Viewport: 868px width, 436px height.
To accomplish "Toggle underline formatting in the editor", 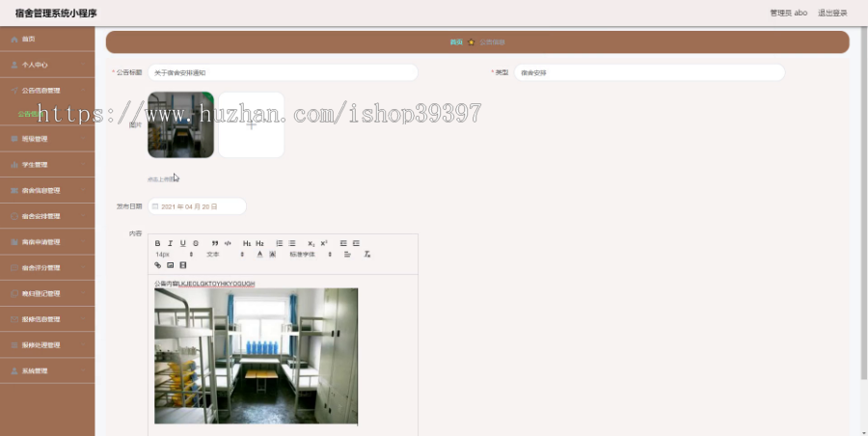I will coord(182,243).
